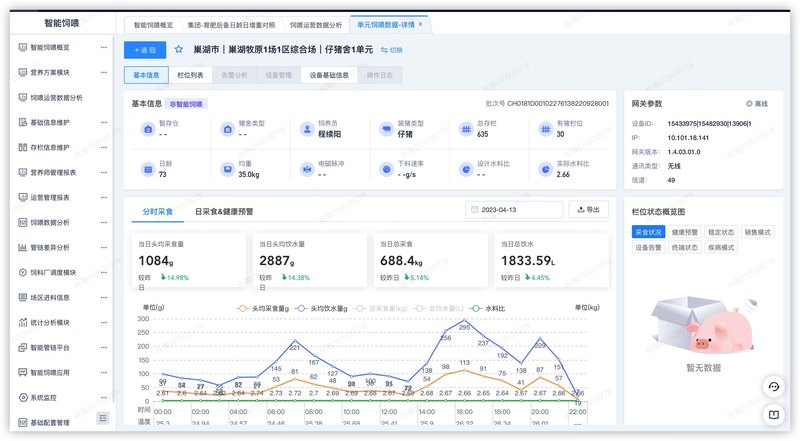Select the 采食状况 status filter

coord(648,232)
